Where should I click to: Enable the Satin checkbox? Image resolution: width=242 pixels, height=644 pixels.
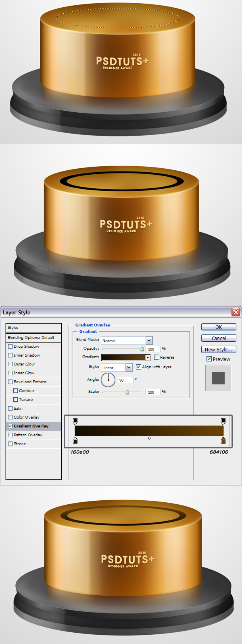(x=10, y=408)
